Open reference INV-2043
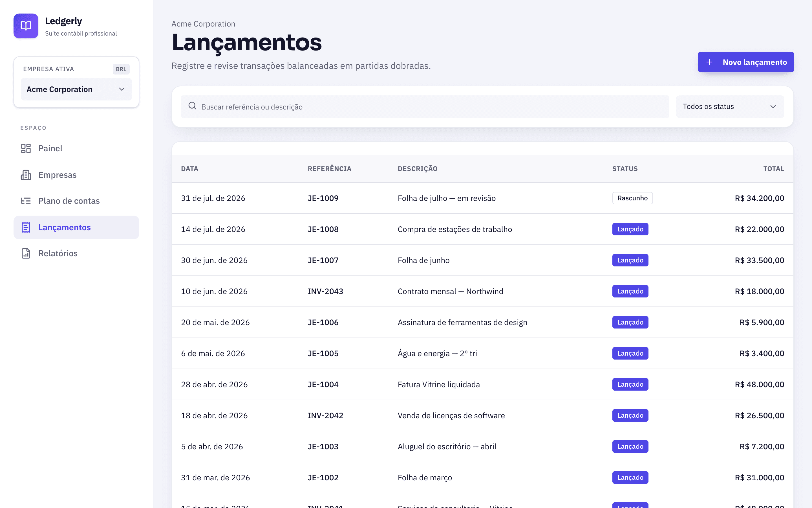The image size is (812, 508). tap(325, 291)
